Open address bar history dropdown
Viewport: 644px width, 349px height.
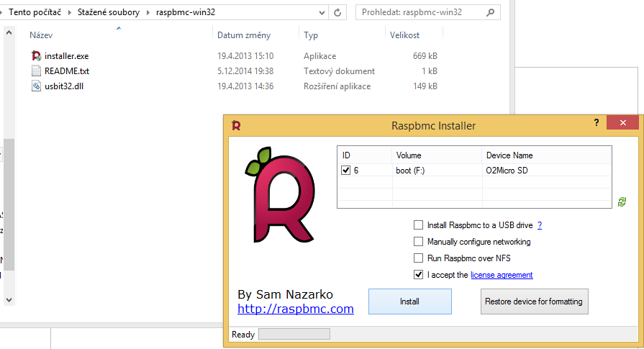[322, 13]
